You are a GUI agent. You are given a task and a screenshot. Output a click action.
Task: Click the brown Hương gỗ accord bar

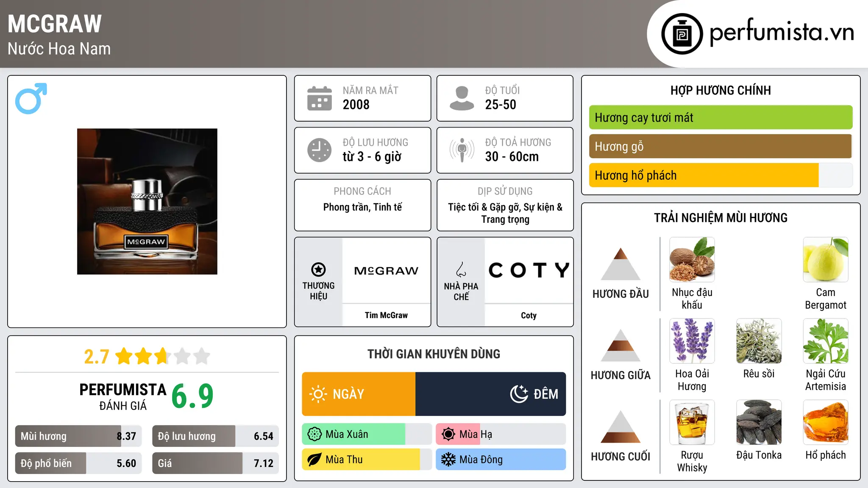pos(721,146)
